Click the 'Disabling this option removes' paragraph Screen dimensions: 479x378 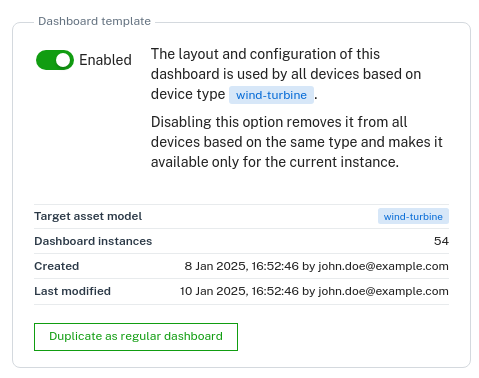[297, 142]
